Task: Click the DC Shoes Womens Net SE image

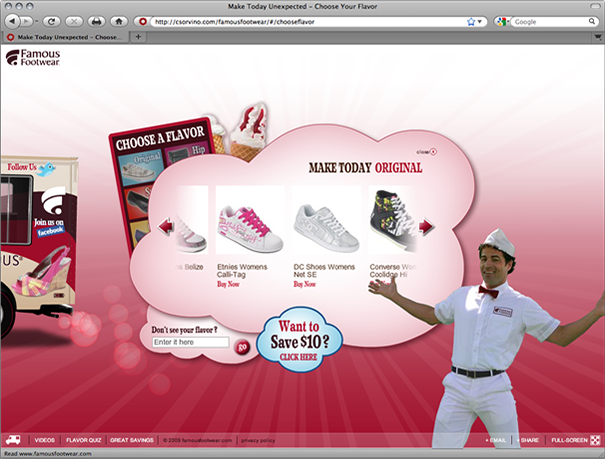Action: pyautogui.click(x=326, y=220)
